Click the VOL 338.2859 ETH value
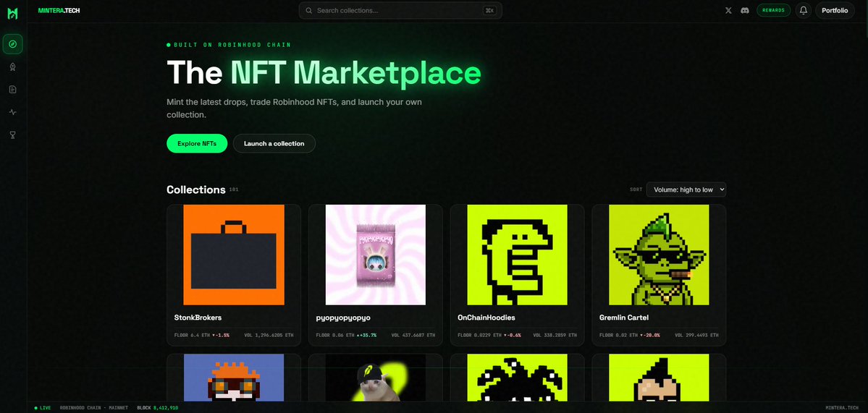 pyautogui.click(x=555, y=335)
